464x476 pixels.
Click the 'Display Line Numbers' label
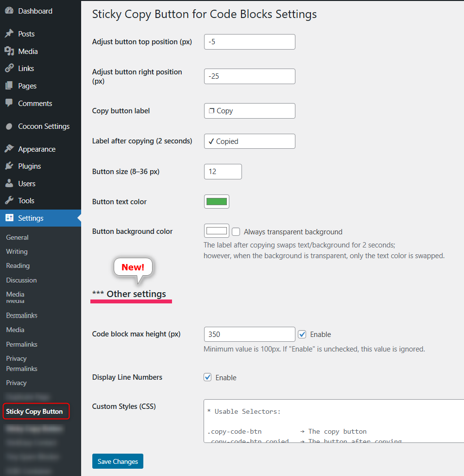coord(127,377)
